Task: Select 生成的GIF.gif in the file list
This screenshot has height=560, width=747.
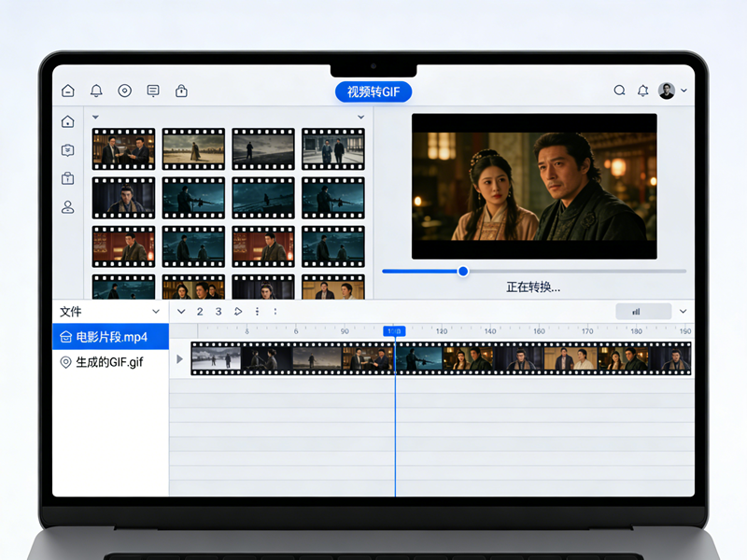Action: [110, 362]
